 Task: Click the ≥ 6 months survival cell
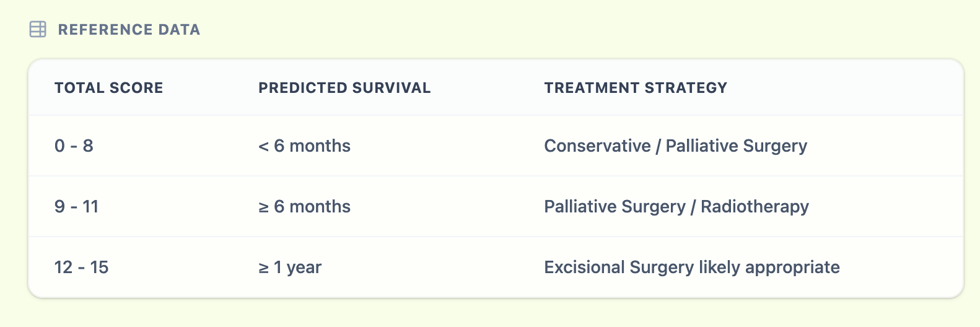click(305, 207)
